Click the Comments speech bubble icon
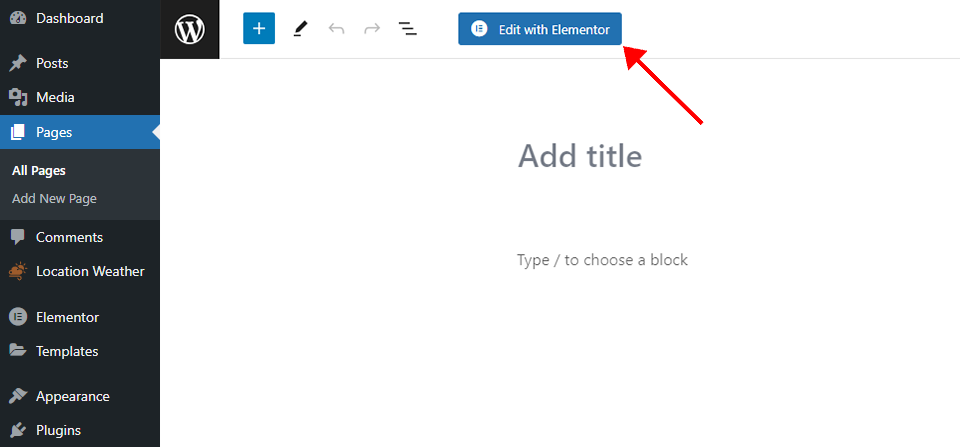960x447 pixels. point(18,238)
